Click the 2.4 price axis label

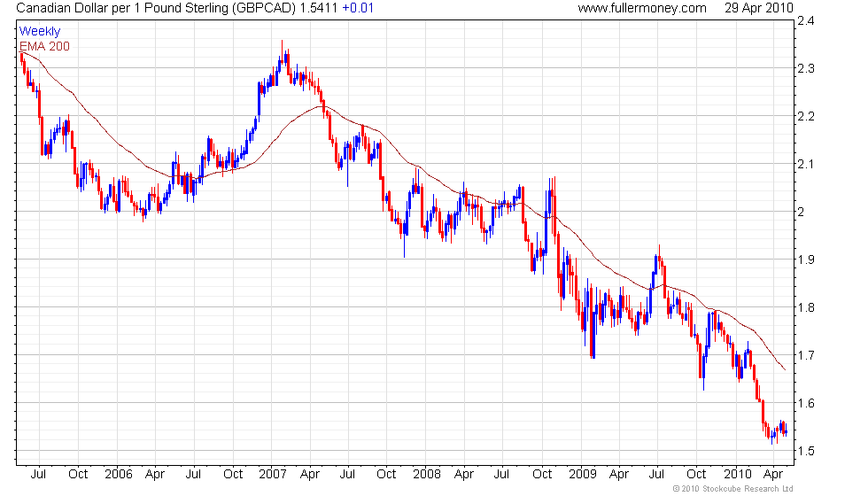tap(805, 21)
